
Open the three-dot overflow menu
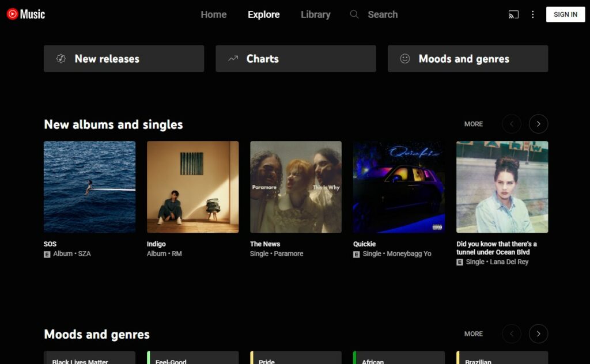[x=533, y=14]
